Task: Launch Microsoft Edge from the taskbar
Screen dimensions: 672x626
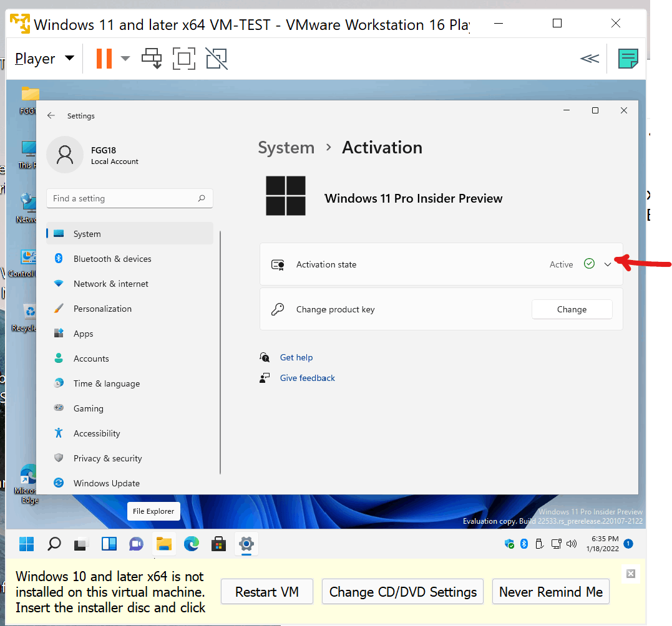Action: click(191, 544)
